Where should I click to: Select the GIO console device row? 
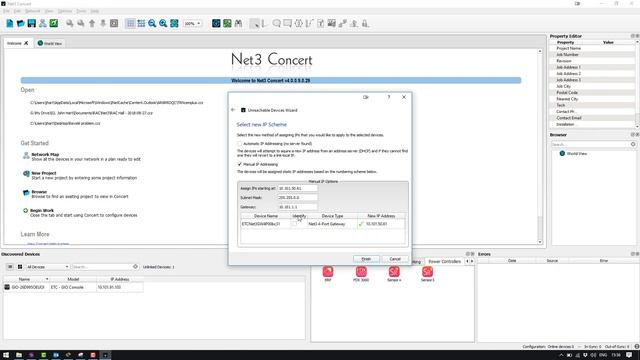pos(73,287)
